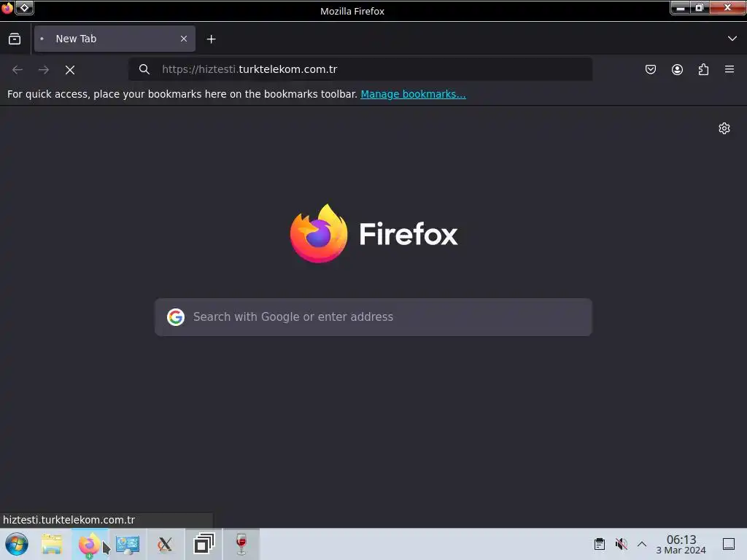747x560 pixels.
Task: Stop loading the page
Action: coord(70,70)
